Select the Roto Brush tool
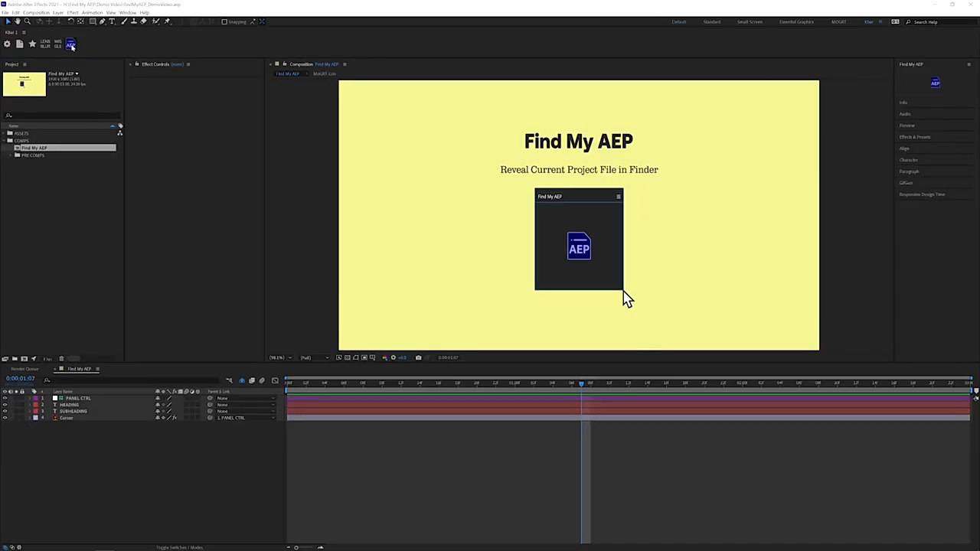The image size is (980, 551). point(155,21)
